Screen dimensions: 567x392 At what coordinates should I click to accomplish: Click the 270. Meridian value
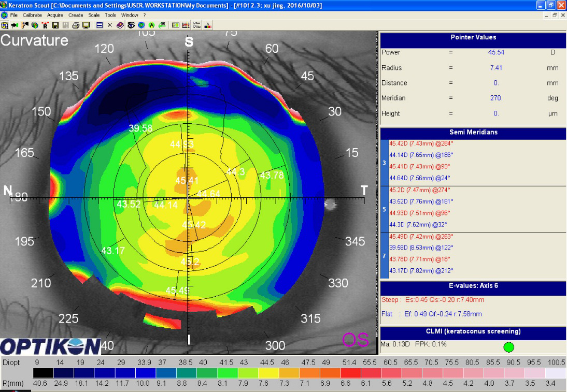(496, 98)
